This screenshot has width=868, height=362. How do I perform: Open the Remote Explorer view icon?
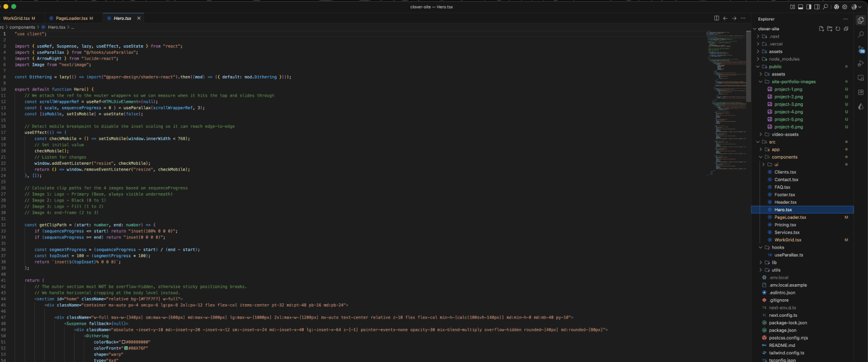pos(861,78)
